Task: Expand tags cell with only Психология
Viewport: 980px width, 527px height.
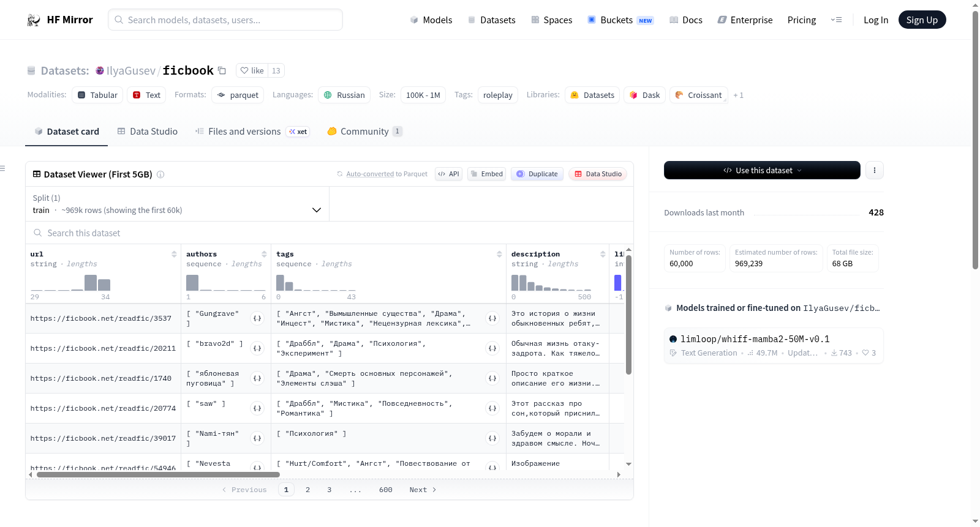Action: (x=492, y=438)
